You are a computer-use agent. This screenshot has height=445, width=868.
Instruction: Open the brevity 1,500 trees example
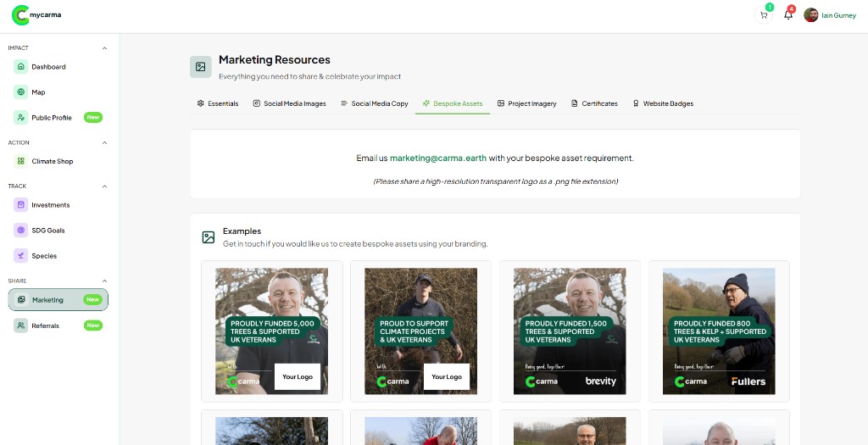(x=570, y=331)
